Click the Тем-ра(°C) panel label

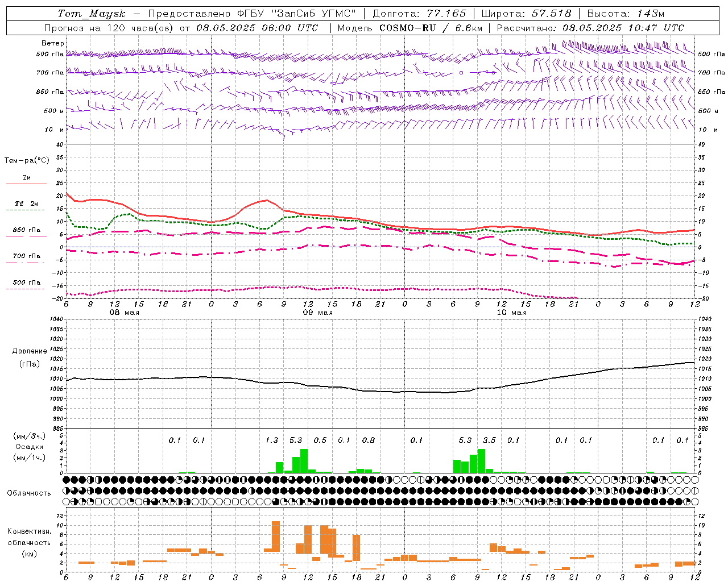[27, 161]
